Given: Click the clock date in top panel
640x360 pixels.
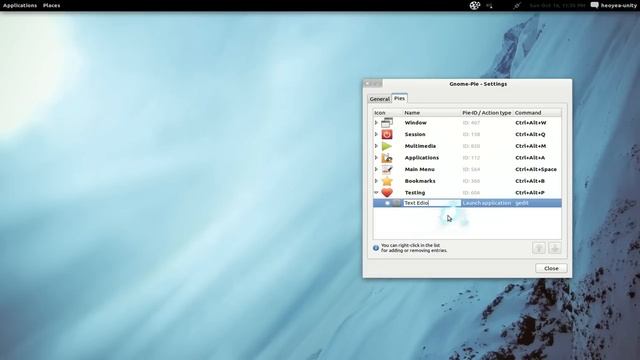Looking at the screenshot, I should 557,5.
